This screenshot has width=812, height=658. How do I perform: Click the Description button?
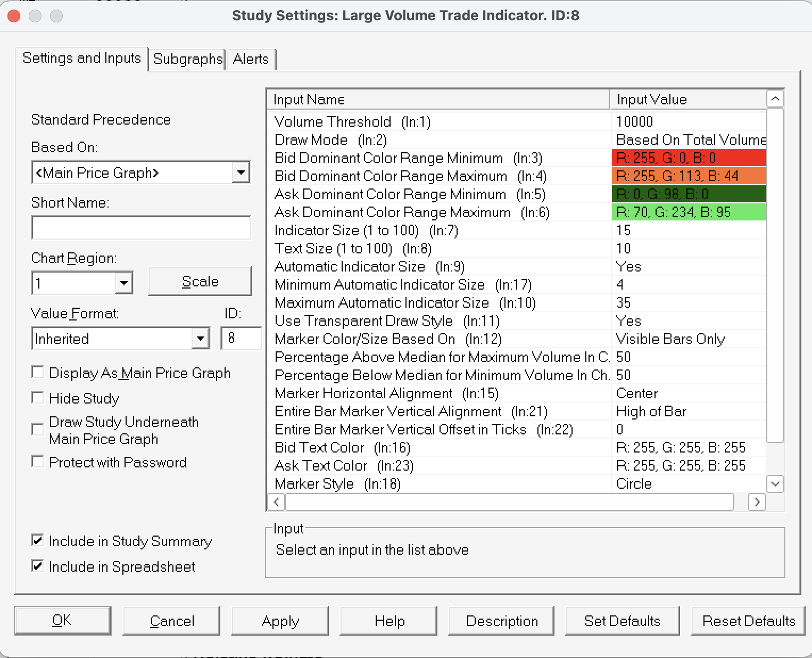501,621
